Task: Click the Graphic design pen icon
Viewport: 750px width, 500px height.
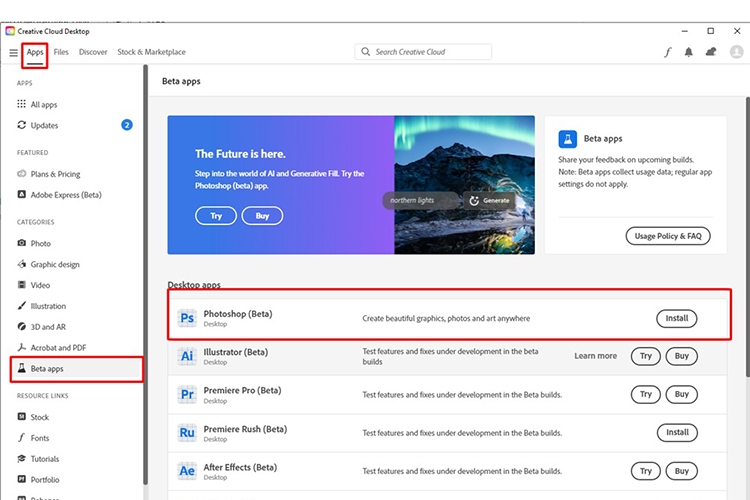Action: pos(22,264)
